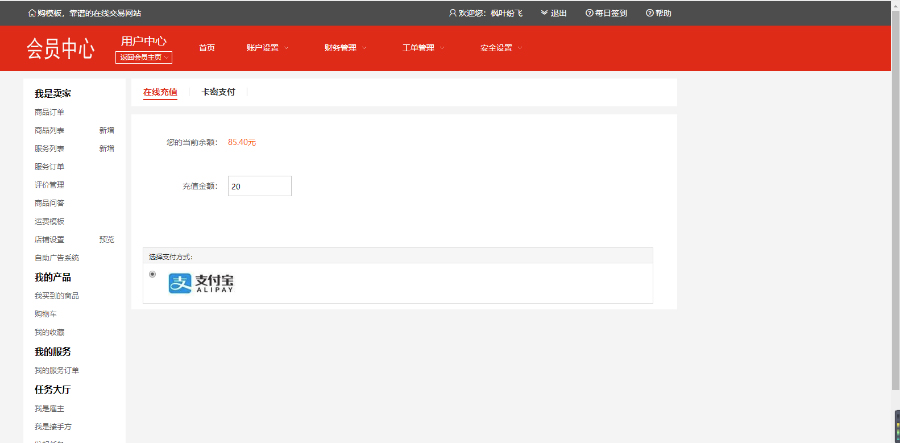Image resolution: width=900 pixels, height=443 pixels.
Task: Go to 首页 in the red navigation bar
Action: pos(206,48)
